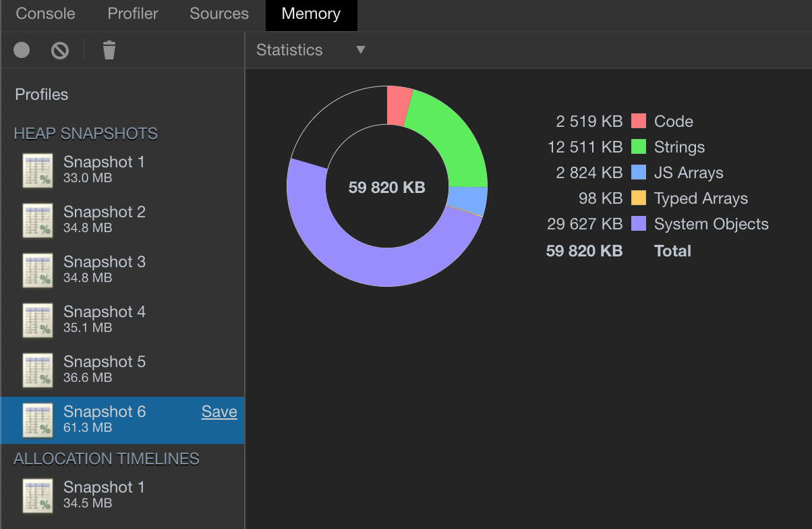812x529 pixels.
Task: Click the record heap snapshot button
Action: click(21, 50)
